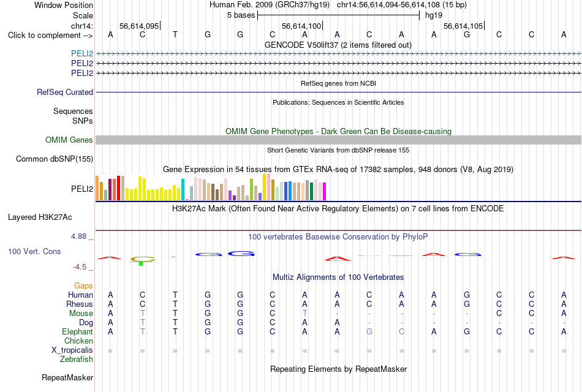582x392 pixels.
Task: Click the Sequences track label
Action: coord(73,111)
